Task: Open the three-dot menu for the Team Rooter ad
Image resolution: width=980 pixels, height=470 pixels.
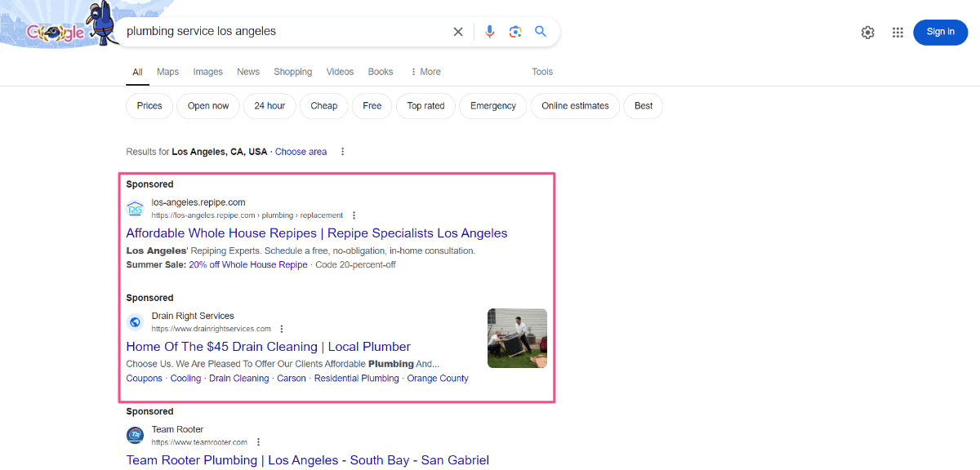Action: click(x=259, y=442)
